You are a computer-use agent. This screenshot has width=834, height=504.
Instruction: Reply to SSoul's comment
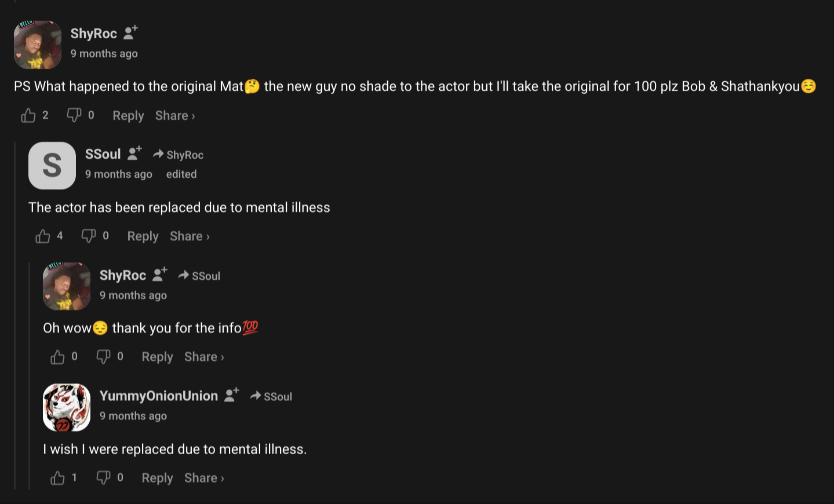[143, 236]
